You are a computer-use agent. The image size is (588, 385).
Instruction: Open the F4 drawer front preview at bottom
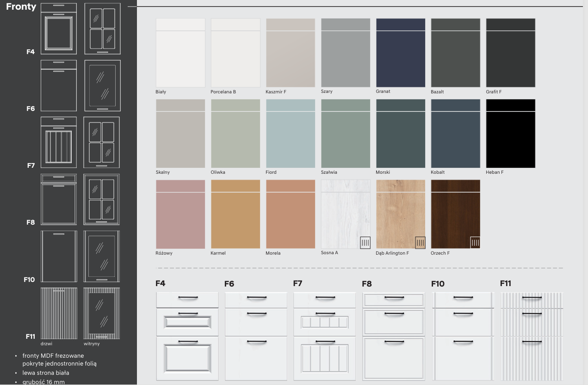tap(187, 336)
